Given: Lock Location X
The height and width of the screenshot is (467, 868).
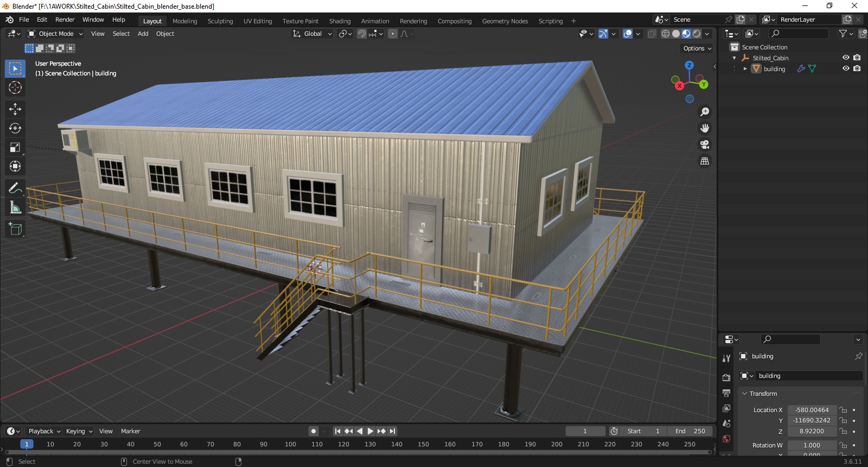Looking at the screenshot, I should [843, 410].
